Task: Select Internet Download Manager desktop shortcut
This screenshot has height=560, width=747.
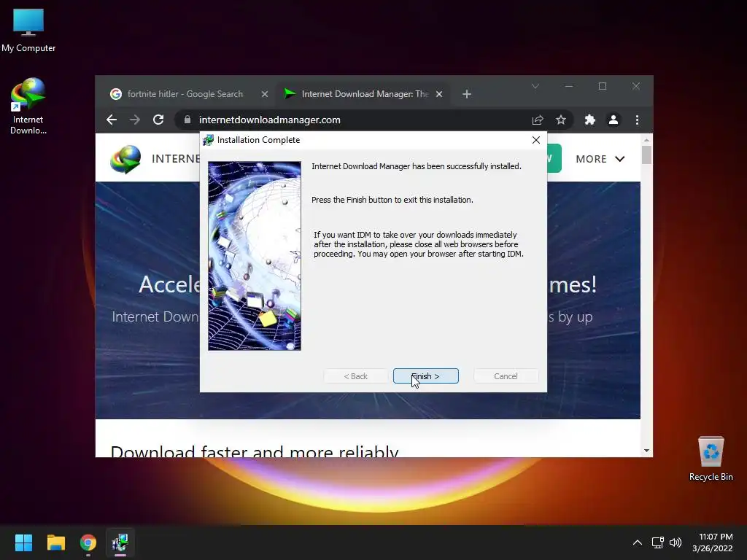Action: pyautogui.click(x=28, y=106)
